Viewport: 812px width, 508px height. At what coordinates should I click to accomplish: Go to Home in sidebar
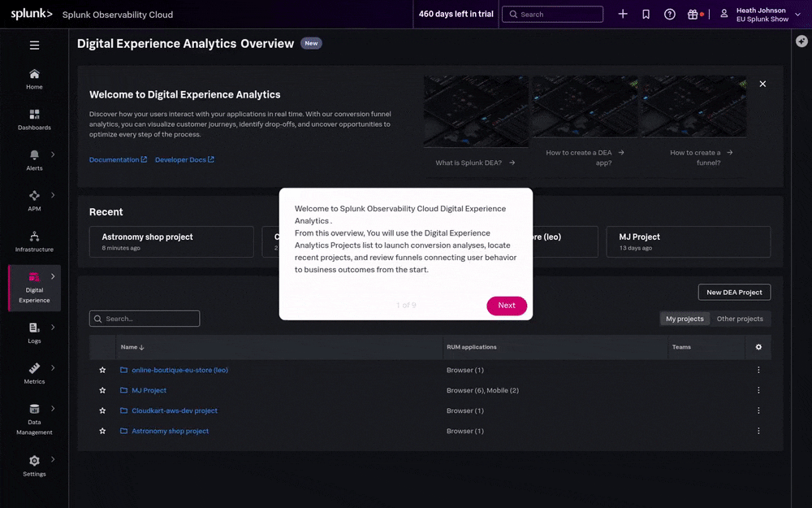click(x=34, y=80)
